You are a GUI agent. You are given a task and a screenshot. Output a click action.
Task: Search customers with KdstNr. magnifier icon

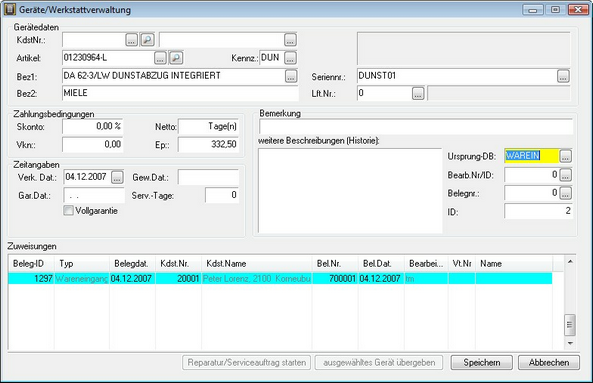(x=147, y=40)
